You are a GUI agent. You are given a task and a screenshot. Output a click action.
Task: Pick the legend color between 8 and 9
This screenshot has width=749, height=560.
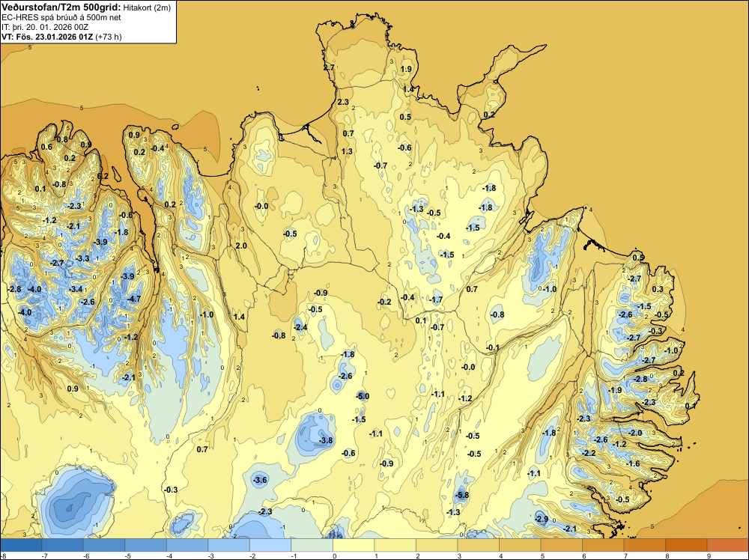click(686, 545)
